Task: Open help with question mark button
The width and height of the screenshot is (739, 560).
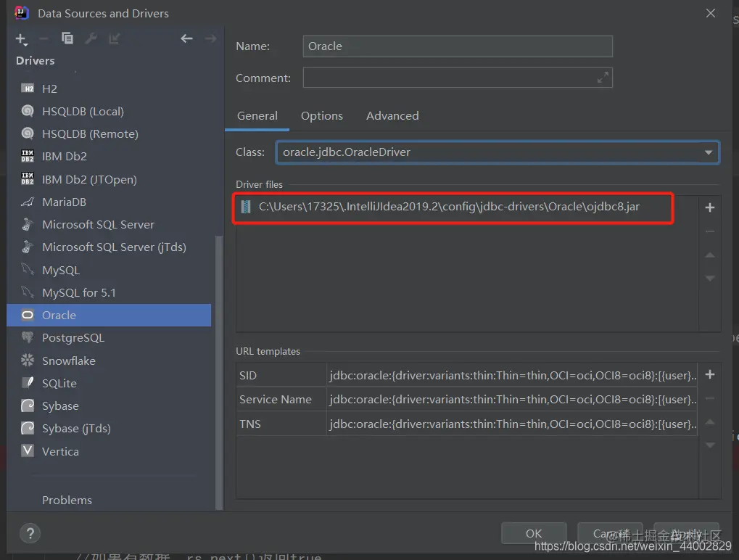Action: tap(30, 533)
